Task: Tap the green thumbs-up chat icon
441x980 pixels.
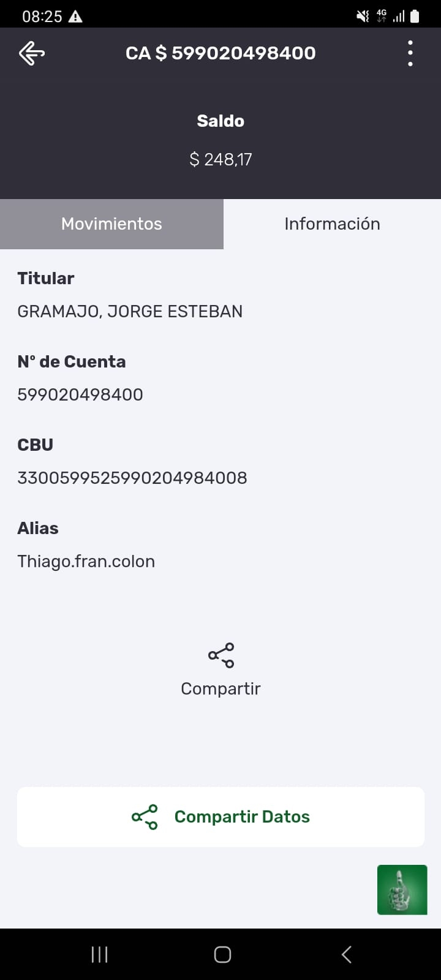Action: (402, 889)
